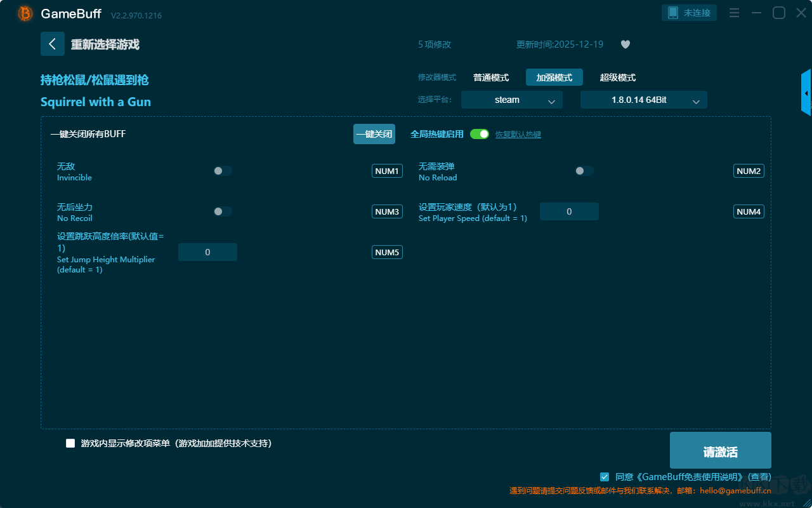Click the heart favorite icon
812x508 pixels.
coord(625,44)
